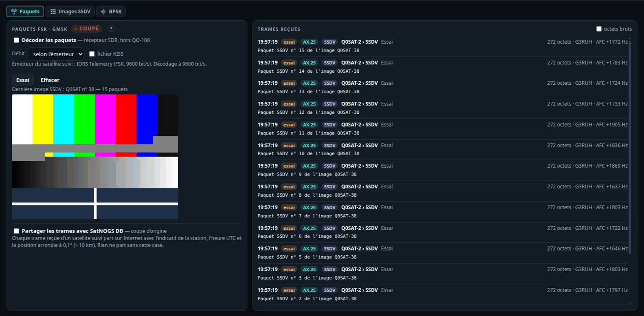Click AX.25 badge on packet n° 5 row
Viewport: 644px width, 316px height.
(x=309, y=249)
